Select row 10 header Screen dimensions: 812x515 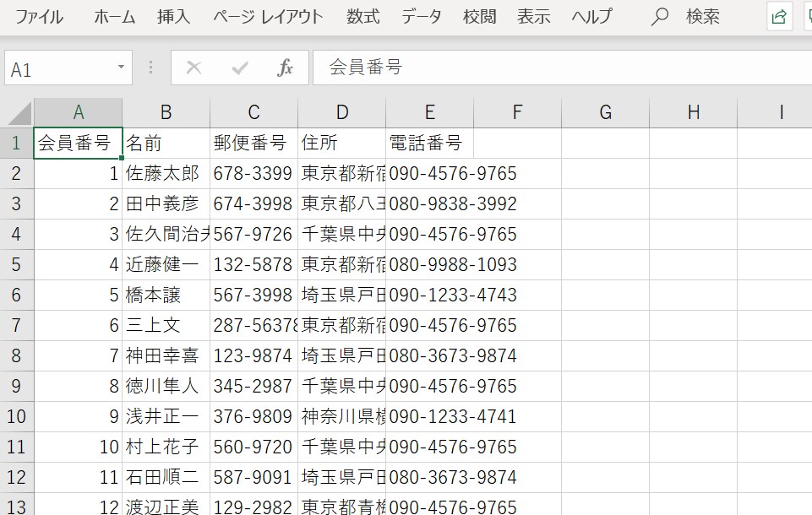click(x=17, y=417)
